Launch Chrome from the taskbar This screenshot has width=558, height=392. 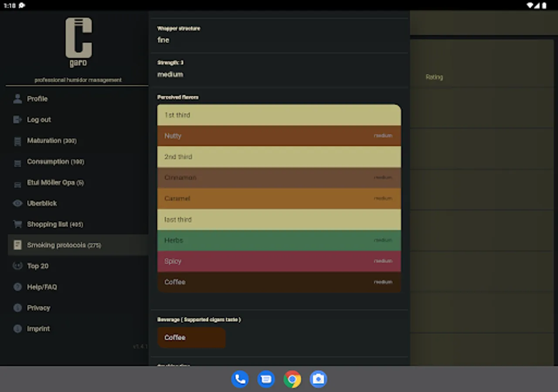[x=292, y=379]
